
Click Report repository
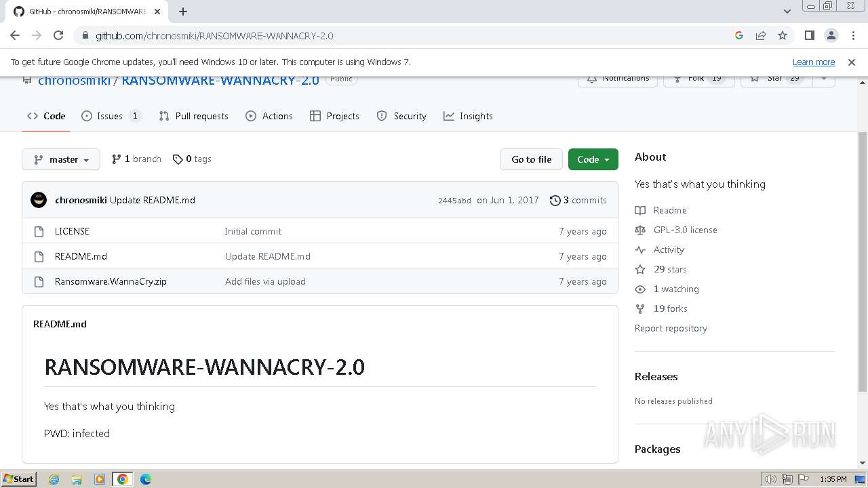(671, 328)
